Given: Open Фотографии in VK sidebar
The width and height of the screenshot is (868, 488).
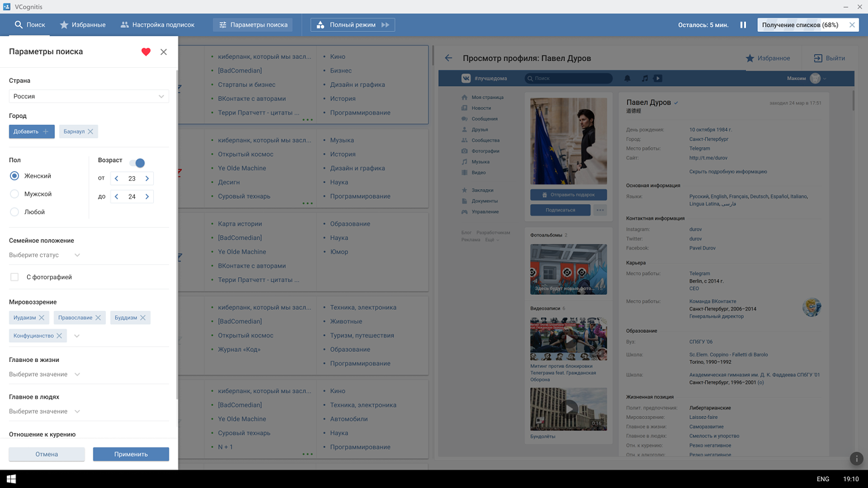Looking at the screenshot, I should pyautogui.click(x=485, y=151).
